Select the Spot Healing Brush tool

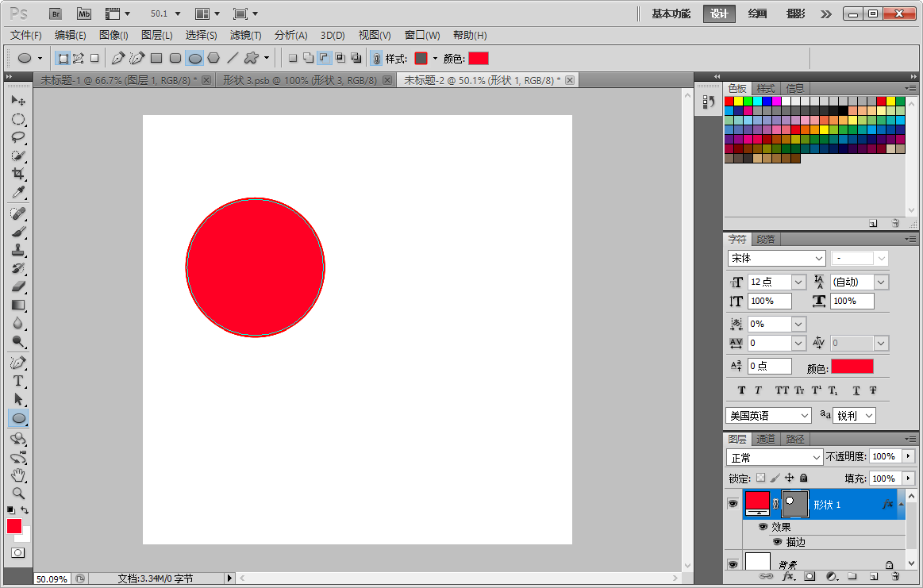coord(18,213)
